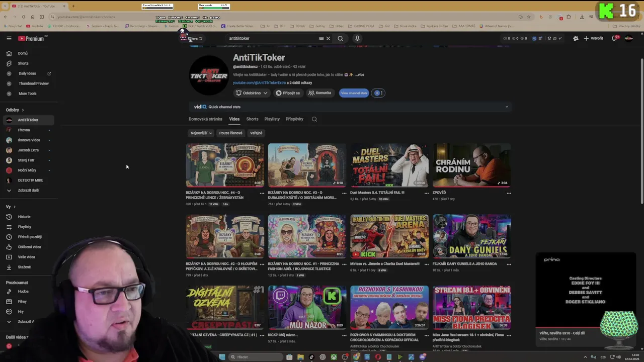The height and width of the screenshot is (362, 644).
Task: Click the page vertical scrollbar
Action: [641, 131]
